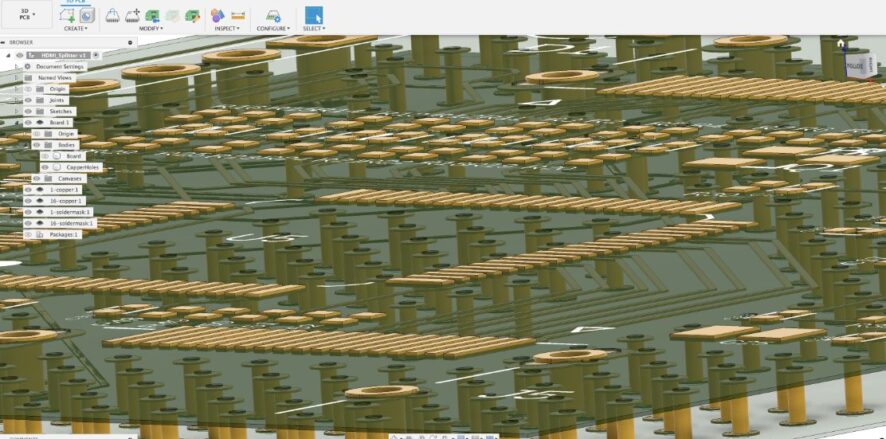Click the Joints text label

pos(55,100)
